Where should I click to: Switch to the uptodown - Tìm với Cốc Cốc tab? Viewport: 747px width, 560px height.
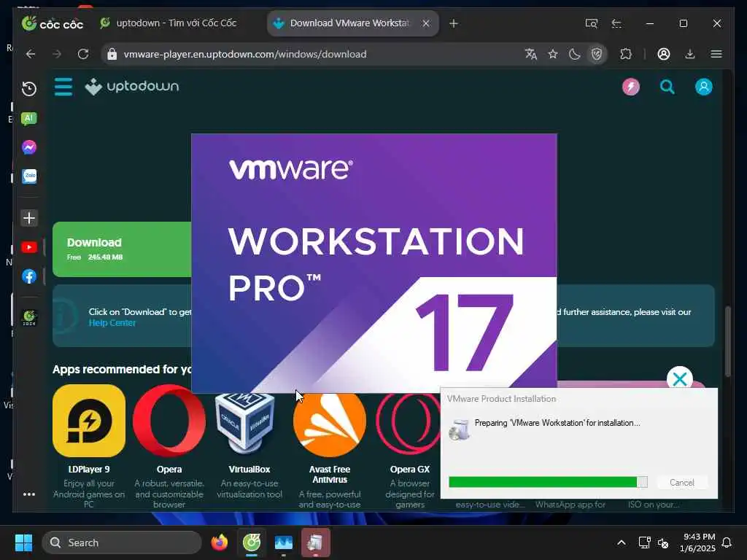tap(169, 23)
